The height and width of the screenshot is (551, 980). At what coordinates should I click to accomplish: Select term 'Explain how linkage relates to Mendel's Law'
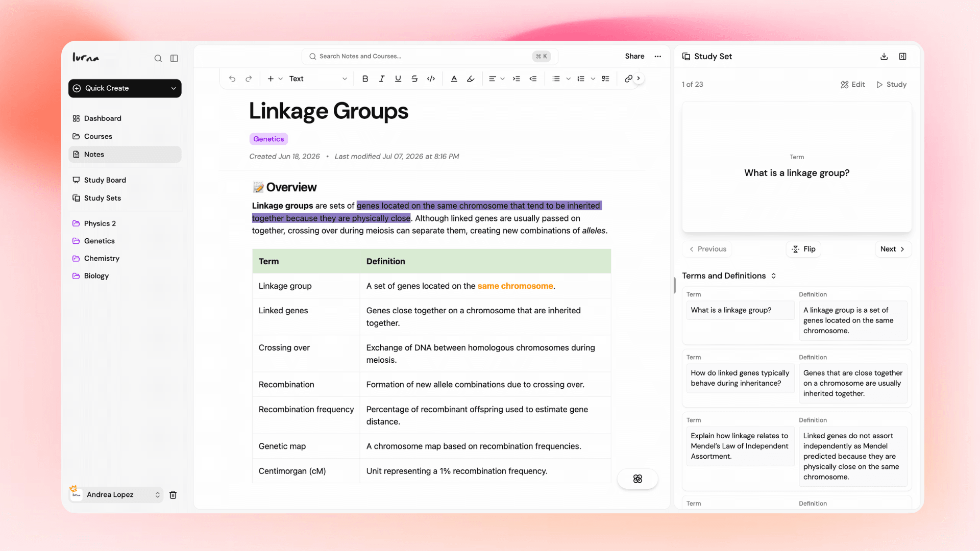[740, 446]
